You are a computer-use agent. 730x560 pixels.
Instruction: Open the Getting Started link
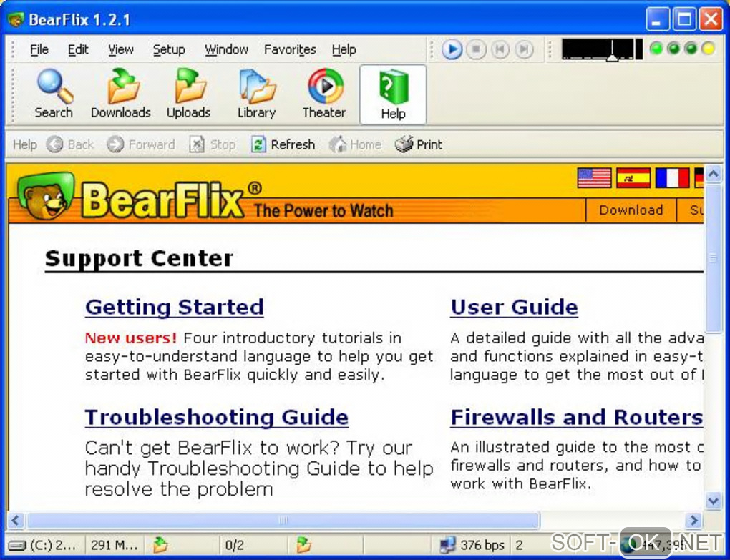175,308
